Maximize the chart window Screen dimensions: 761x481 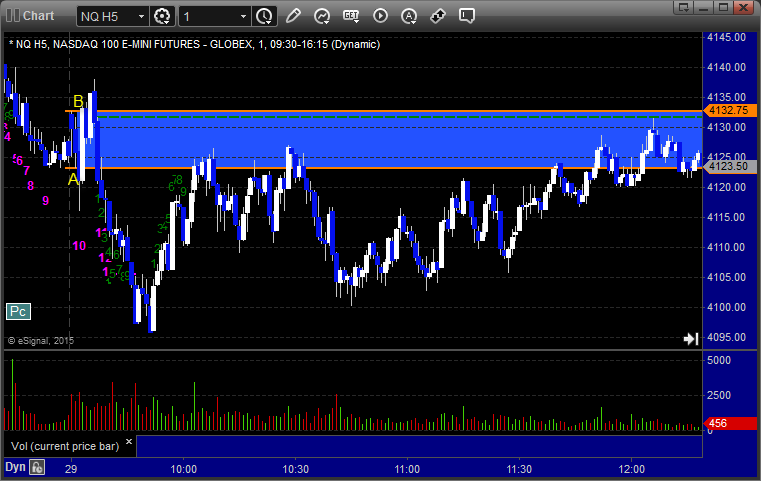(x=724, y=7)
